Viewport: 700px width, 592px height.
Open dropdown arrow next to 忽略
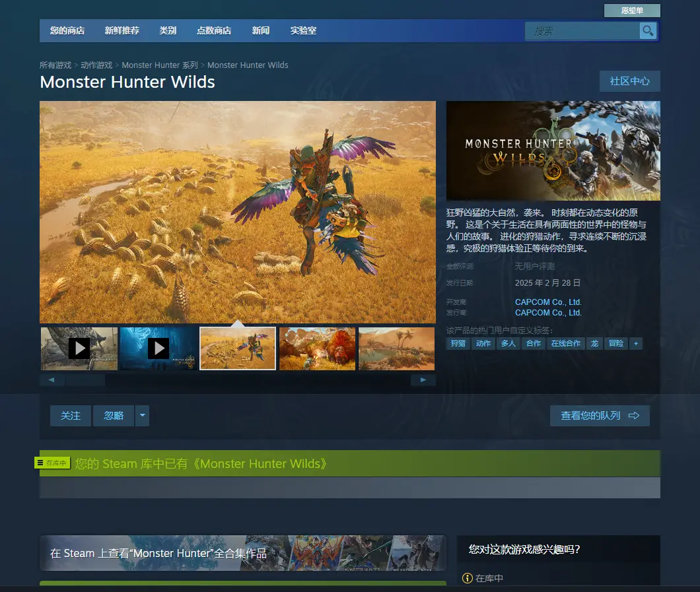pos(143,416)
